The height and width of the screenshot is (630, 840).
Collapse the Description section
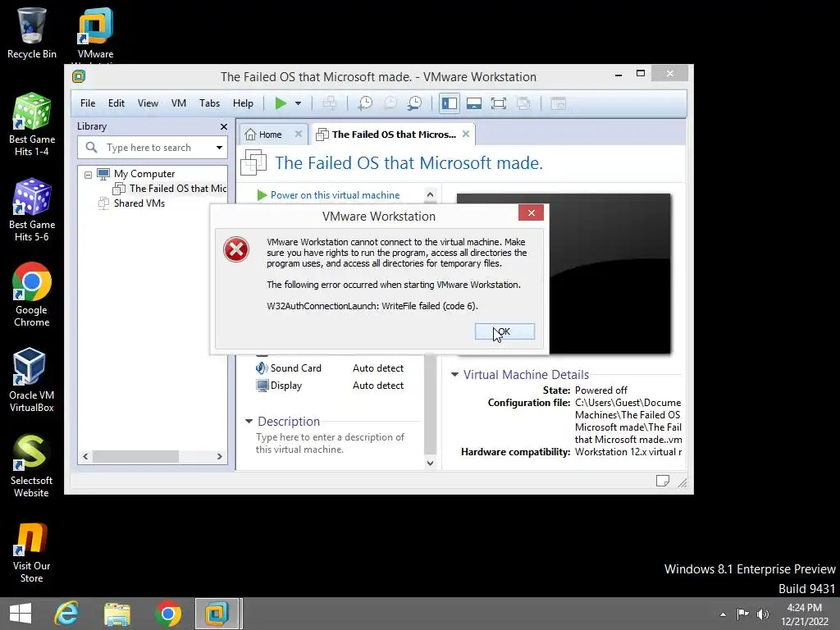coord(249,422)
